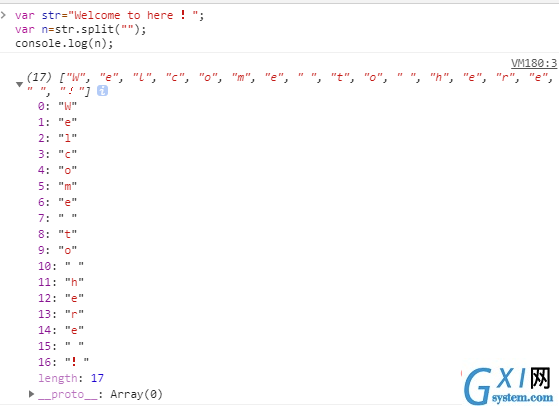Click the length: 17 property
Screen dimensions: 560x406
[71, 378]
